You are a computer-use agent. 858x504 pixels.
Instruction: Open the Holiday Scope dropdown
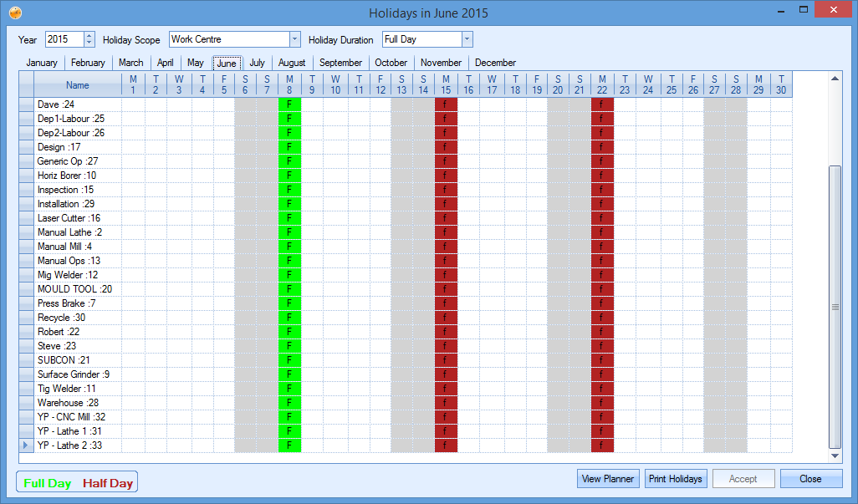(x=294, y=39)
